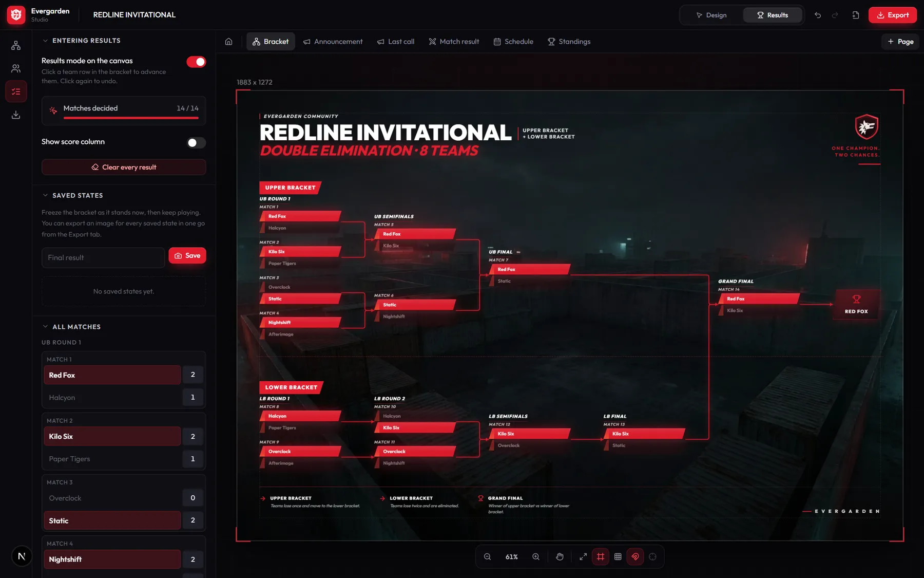Image resolution: width=924 pixels, height=578 pixels.
Task: Switch to Results mode
Action: coord(773,15)
